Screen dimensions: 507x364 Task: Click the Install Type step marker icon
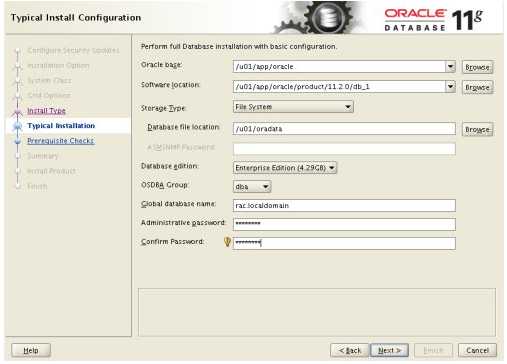[18, 112]
